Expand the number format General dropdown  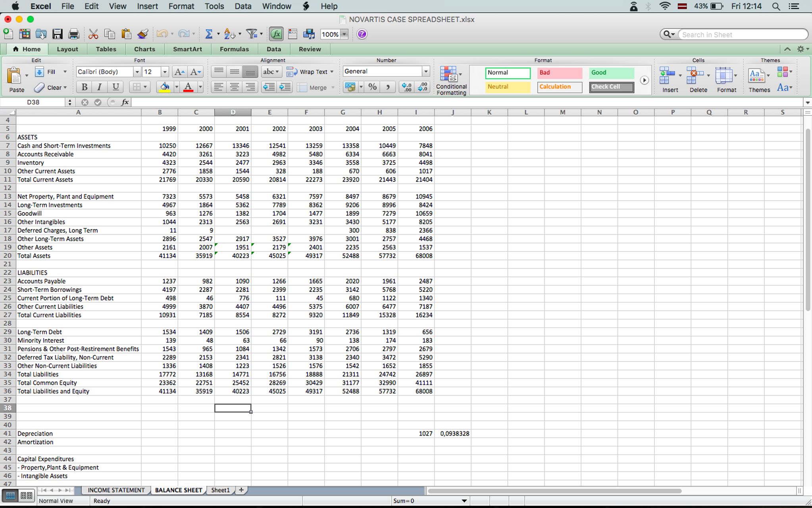[x=426, y=71]
